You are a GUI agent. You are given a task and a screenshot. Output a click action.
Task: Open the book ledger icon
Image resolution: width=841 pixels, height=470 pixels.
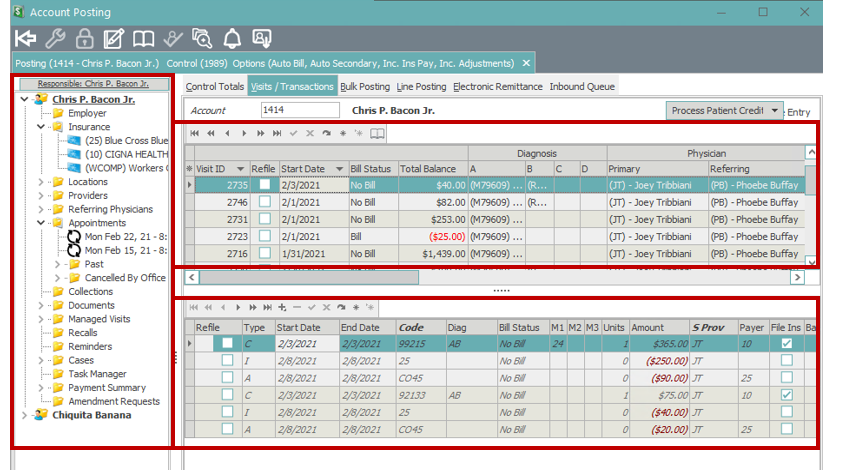(144, 39)
